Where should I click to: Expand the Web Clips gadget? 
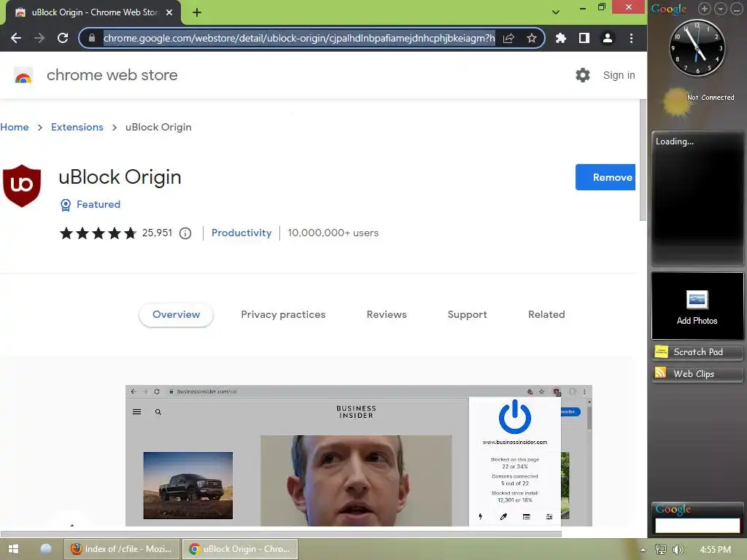click(x=697, y=374)
